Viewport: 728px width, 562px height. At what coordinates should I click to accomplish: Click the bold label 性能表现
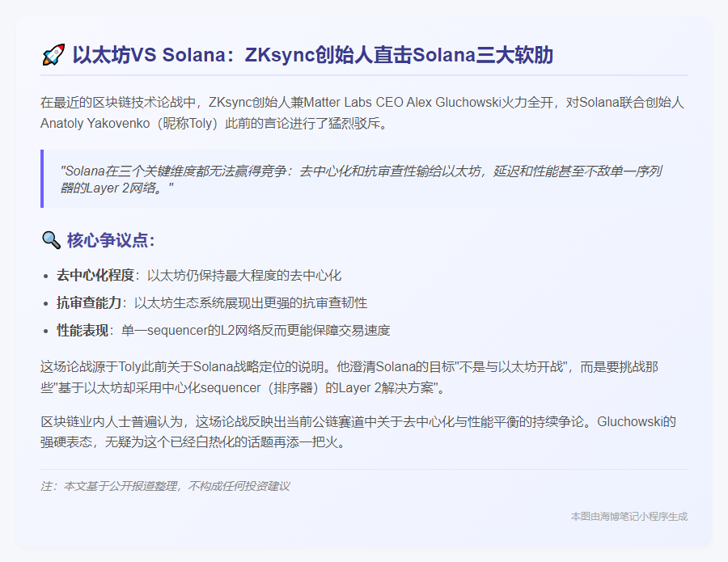[x=83, y=330]
